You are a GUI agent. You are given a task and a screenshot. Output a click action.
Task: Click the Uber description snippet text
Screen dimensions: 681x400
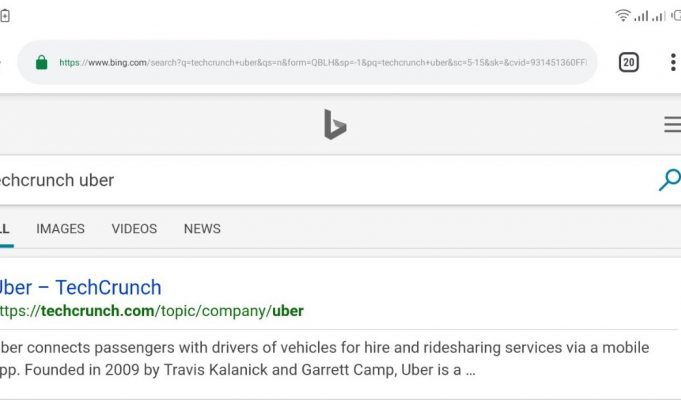[324, 359]
